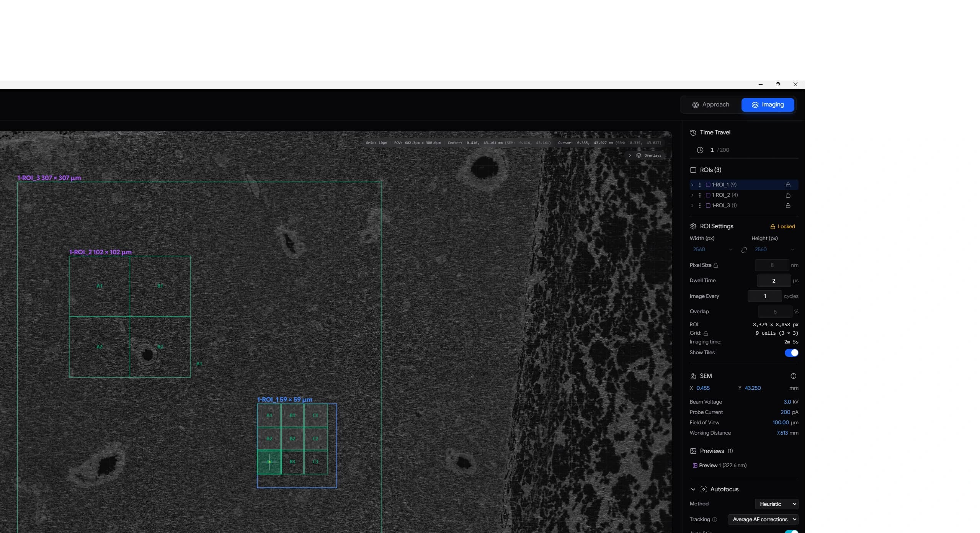Click the lock icon on 1-ROI_2 row
Screen dimensions: 980x533
[788, 195]
